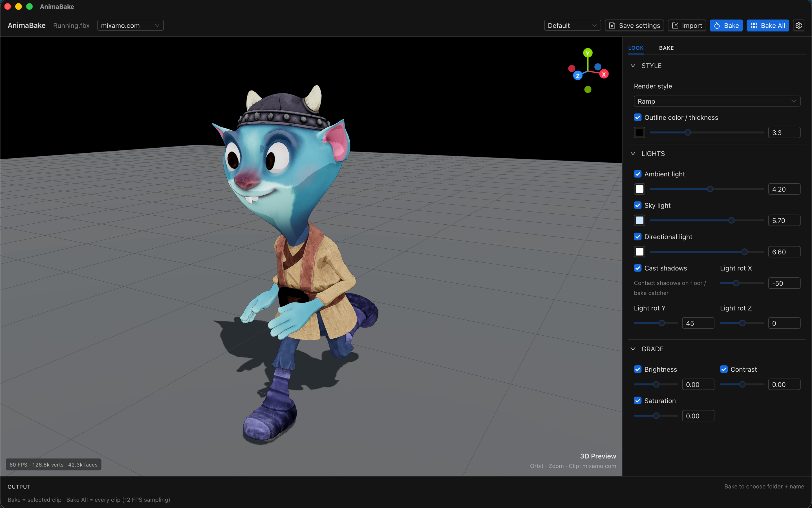
Task: Open the Sky light color swatch
Action: 639,220
